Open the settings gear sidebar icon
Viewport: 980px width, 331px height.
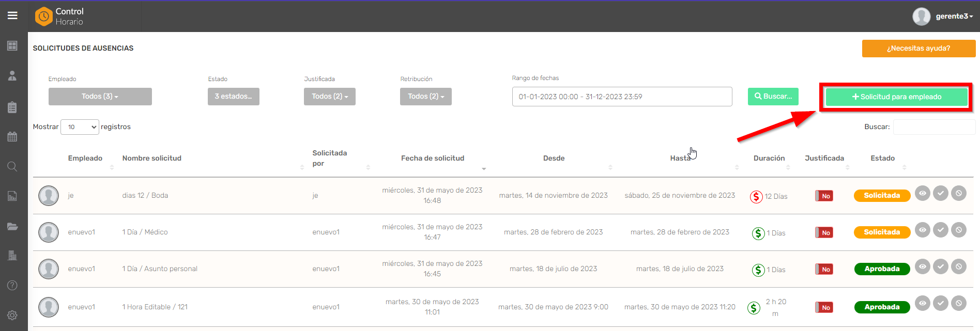[12, 315]
